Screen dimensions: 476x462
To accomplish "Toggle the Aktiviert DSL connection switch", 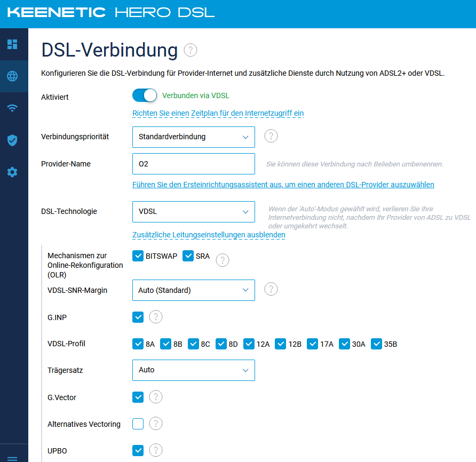I will pos(145,95).
